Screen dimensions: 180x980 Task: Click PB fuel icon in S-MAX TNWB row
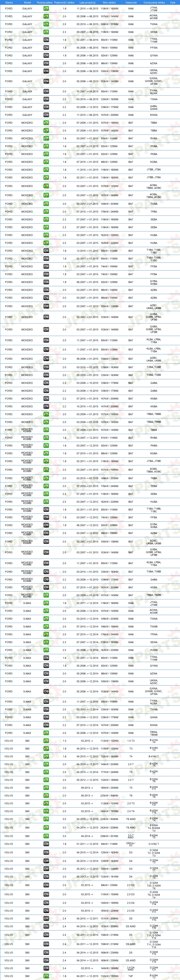46,626
